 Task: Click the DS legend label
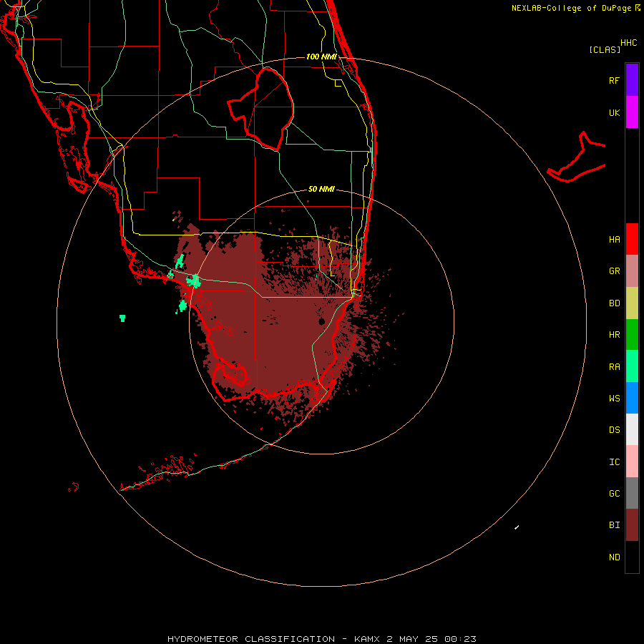coord(614,430)
